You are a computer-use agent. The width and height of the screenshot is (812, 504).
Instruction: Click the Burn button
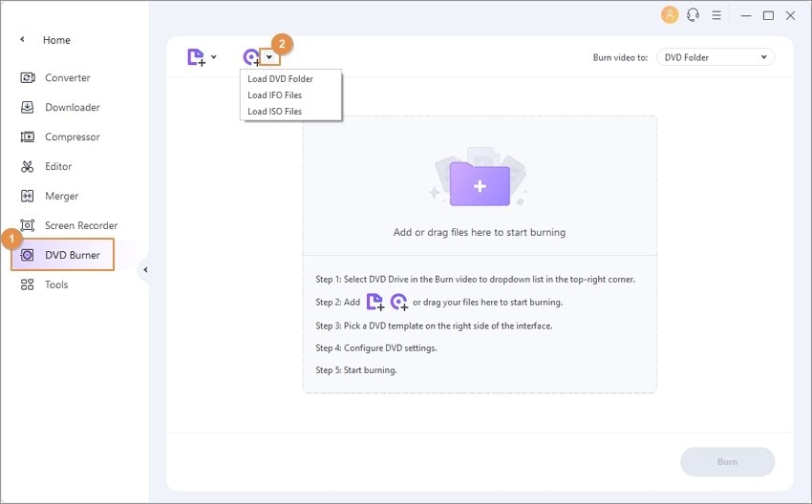(x=727, y=462)
